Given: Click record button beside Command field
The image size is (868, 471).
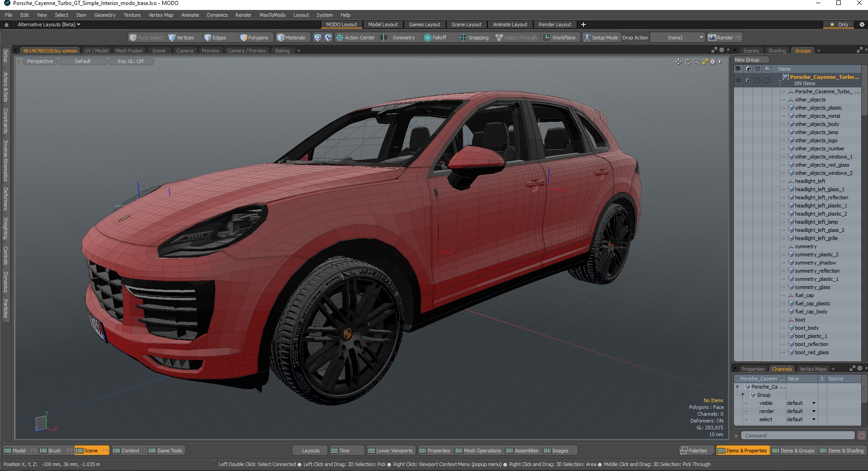Looking at the screenshot, I should [862, 436].
